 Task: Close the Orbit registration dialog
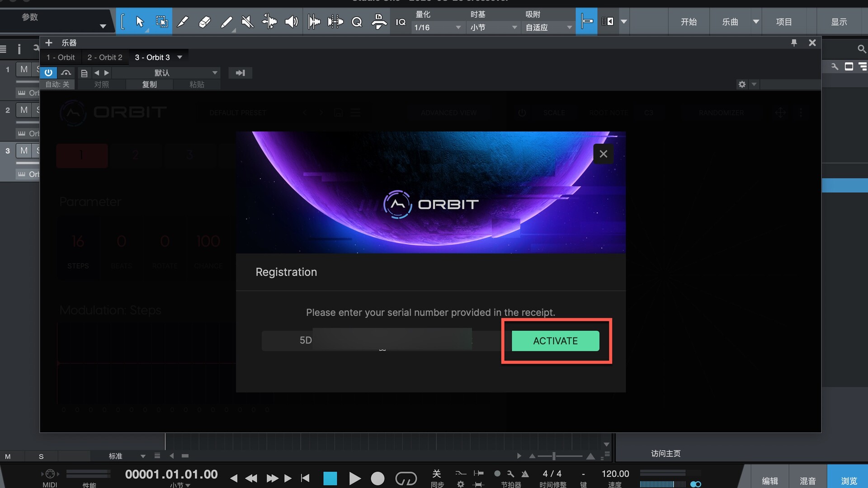pyautogui.click(x=603, y=154)
